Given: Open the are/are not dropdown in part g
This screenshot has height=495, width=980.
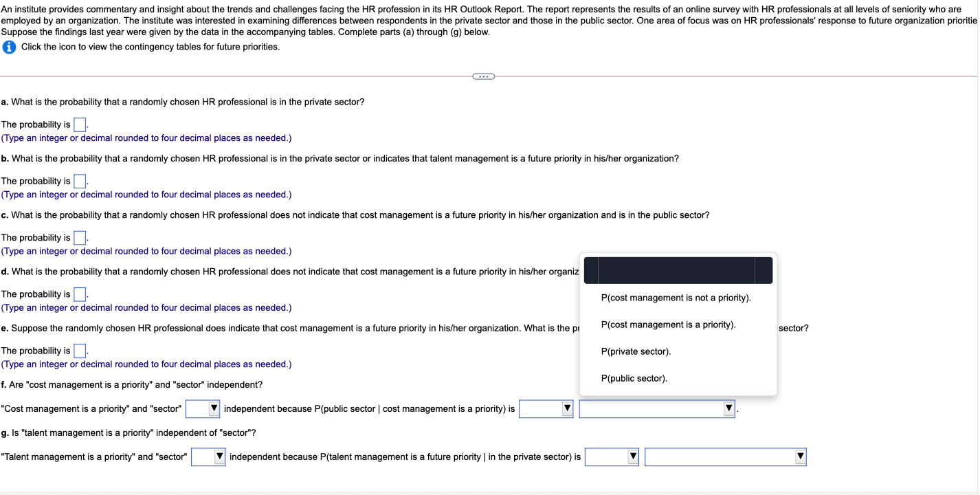Looking at the screenshot, I should [x=208, y=456].
